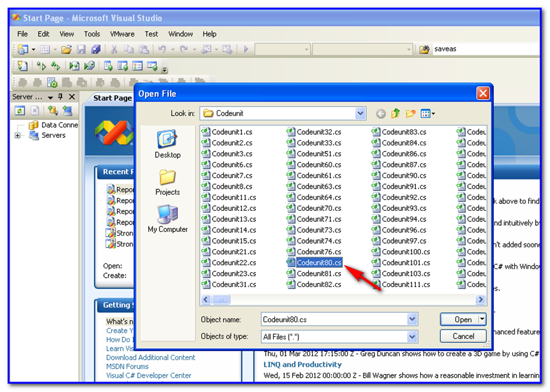Click the Cancel button in dialog
Screen dimensions: 550x392
pos(463,336)
